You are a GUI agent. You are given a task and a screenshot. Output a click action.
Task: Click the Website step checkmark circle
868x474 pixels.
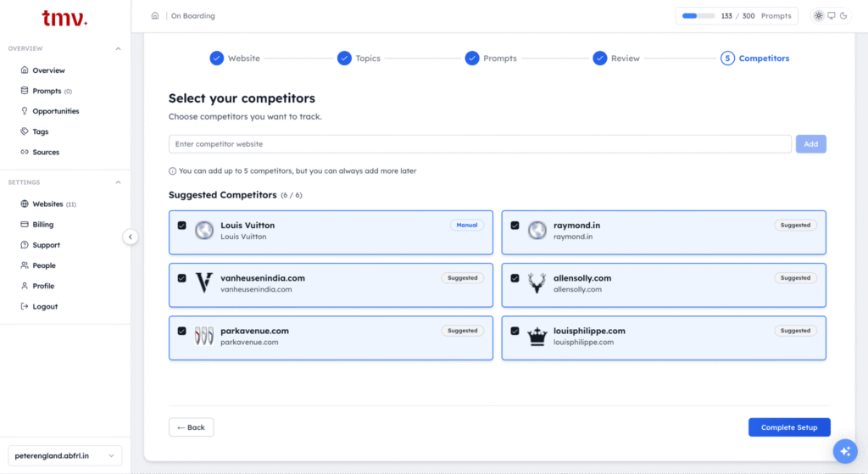pyautogui.click(x=216, y=59)
